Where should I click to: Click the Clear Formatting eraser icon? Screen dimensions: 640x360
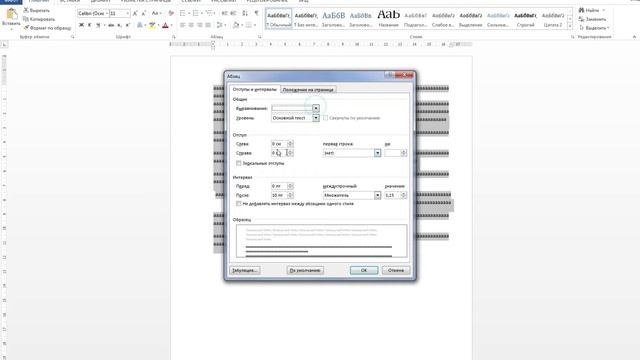tap(171, 13)
